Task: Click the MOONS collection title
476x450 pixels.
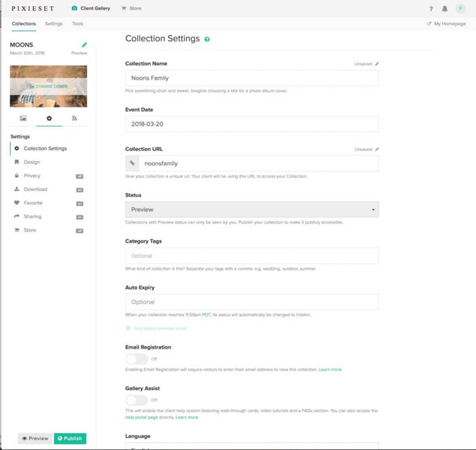Action: coord(22,45)
